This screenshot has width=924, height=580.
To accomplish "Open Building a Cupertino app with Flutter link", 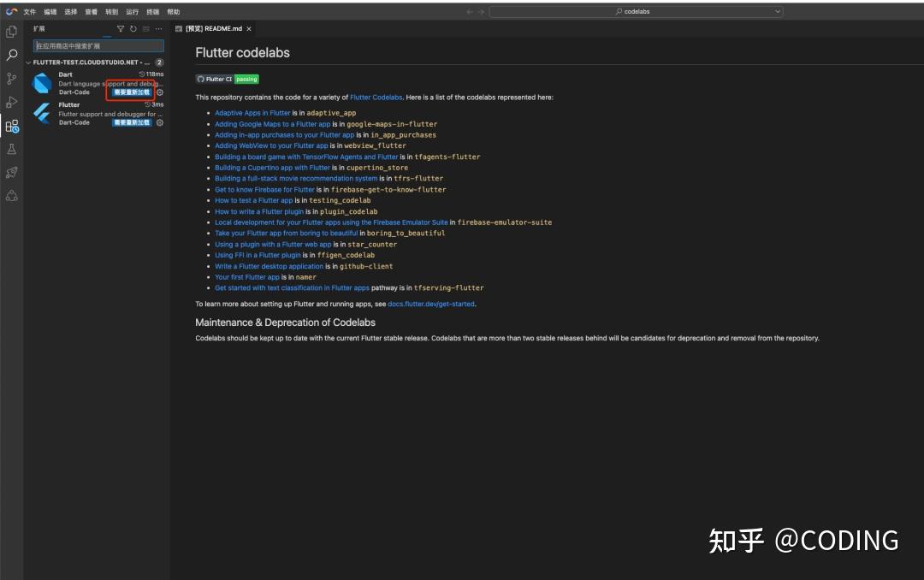I will point(272,168).
